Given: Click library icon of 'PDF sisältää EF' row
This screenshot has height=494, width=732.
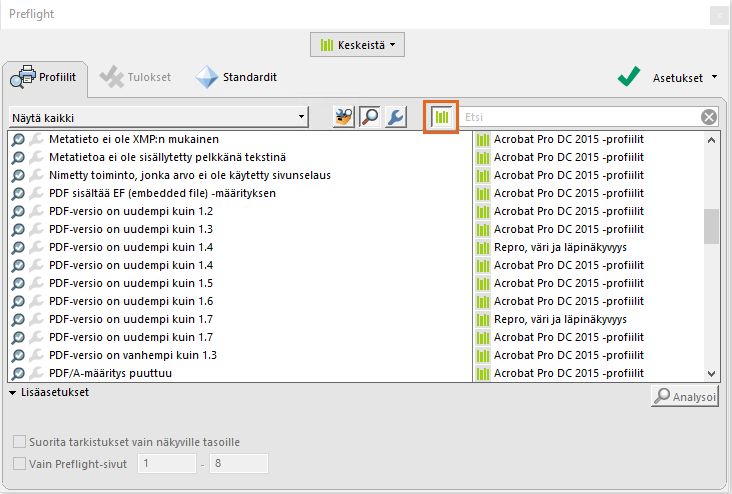Looking at the screenshot, I should click(x=483, y=193).
